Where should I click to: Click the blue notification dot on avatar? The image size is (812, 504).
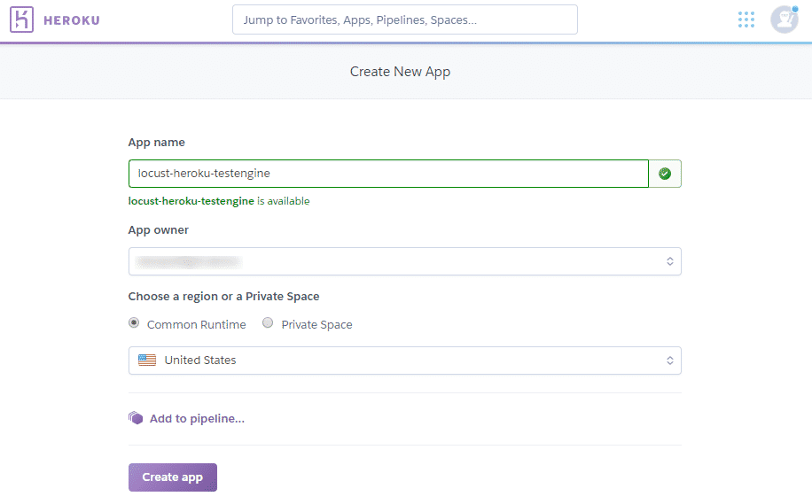click(794, 9)
